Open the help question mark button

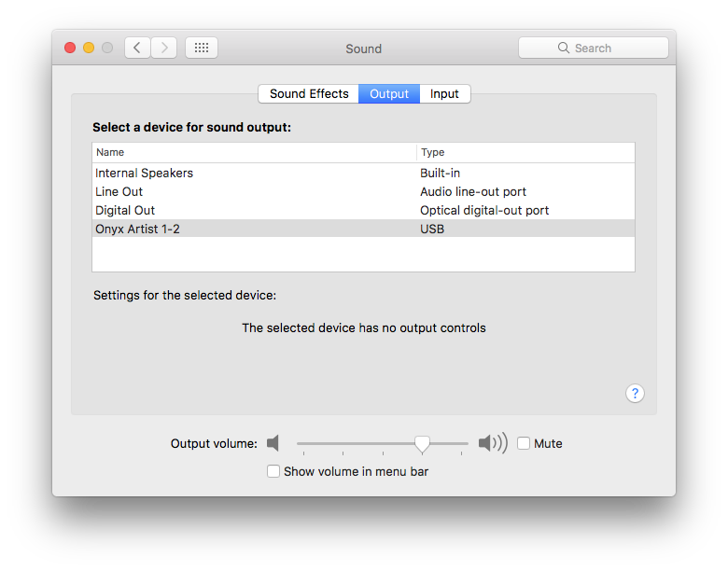[x=635, y=393]
